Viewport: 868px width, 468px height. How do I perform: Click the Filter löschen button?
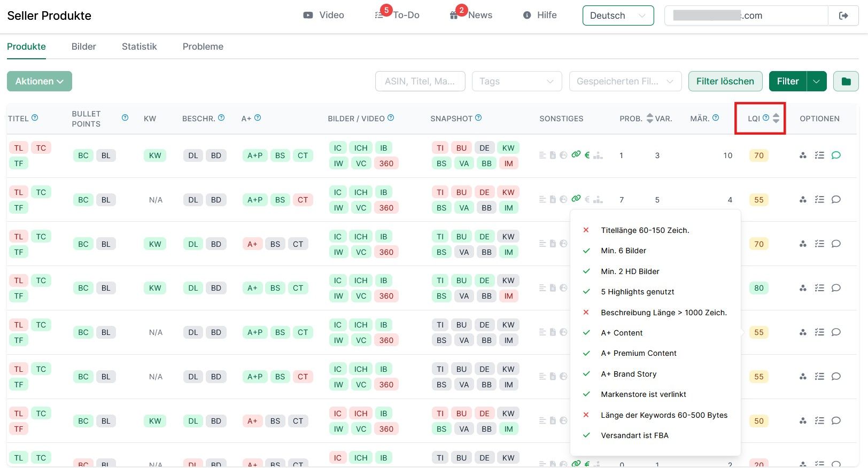[x=725, y=81]
